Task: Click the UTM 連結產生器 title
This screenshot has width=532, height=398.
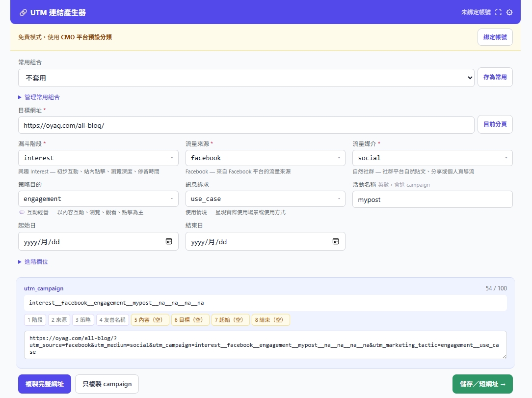Action: (58, 13)
